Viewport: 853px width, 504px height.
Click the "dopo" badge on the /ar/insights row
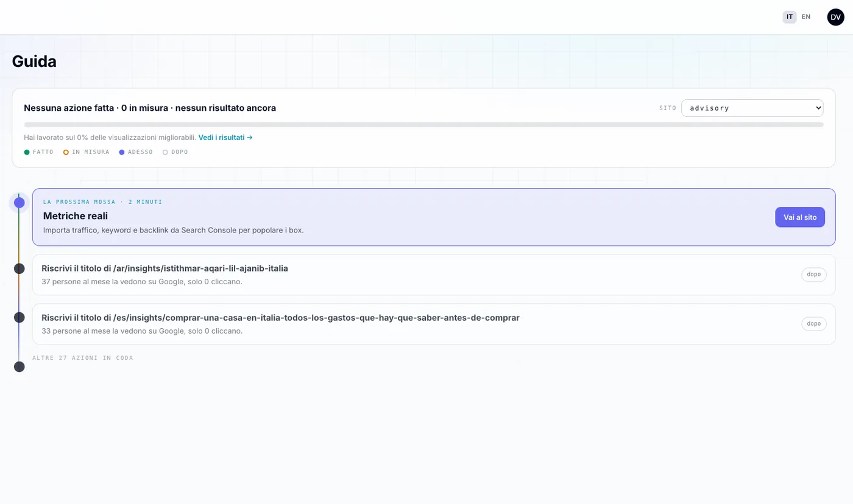[814, 275]
